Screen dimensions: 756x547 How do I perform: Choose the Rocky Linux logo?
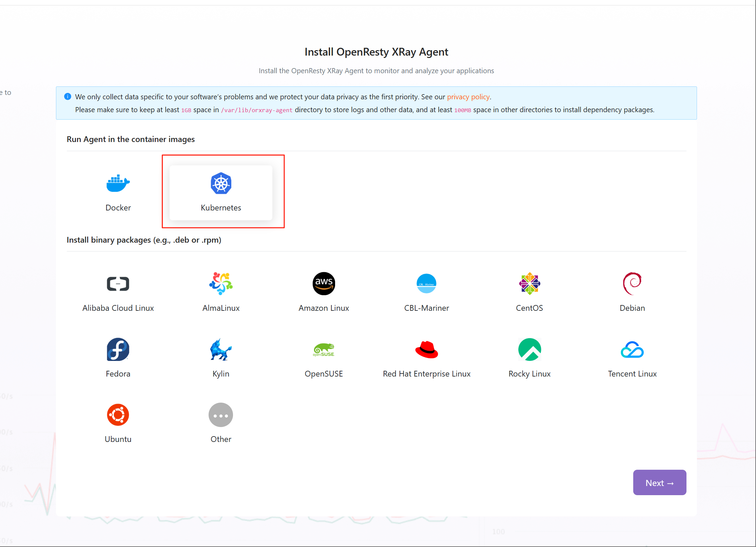pyautogui.click(x=529, y=349)
